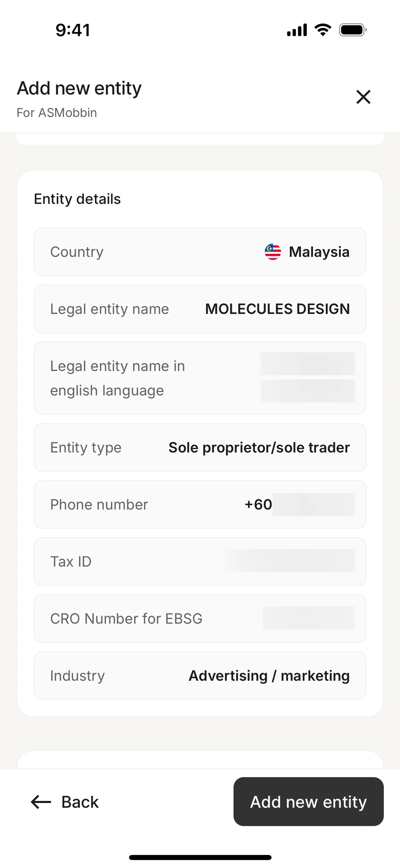Edit the CRO Number for EBSG field
This screenshot has width=400, height=868.
(200, 619)
